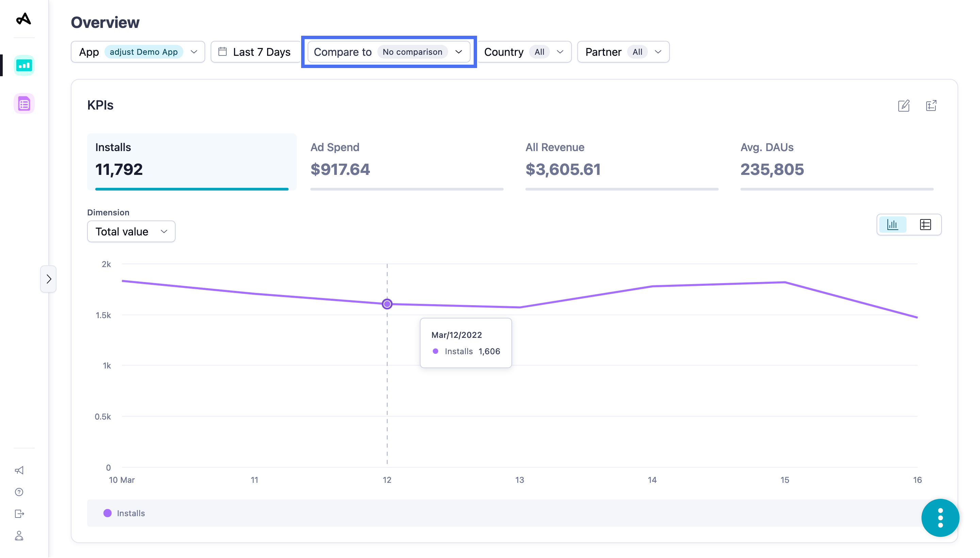Switch to table view
Screen dimensions: 980x558
click(x=925, y=225)
